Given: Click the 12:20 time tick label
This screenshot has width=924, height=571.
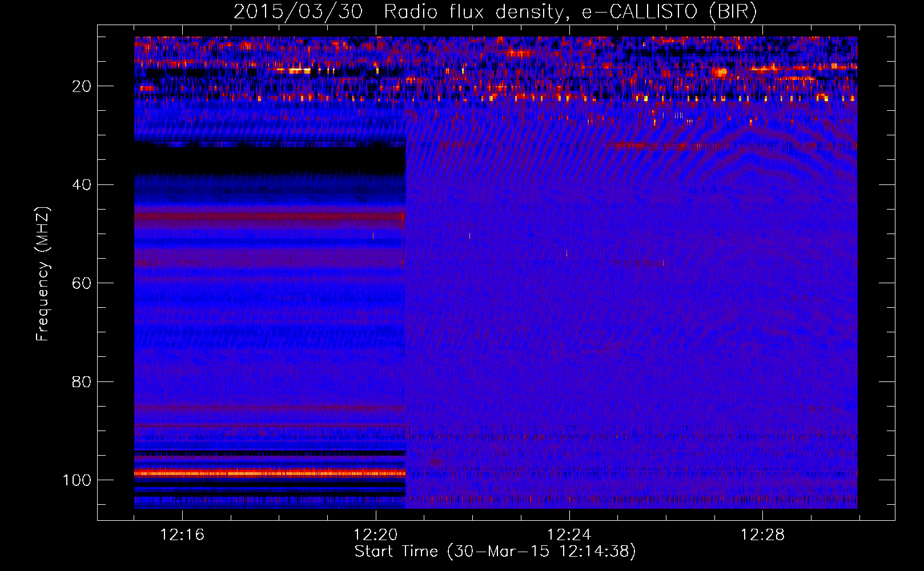Looking at the screenshot, I should (375, 535).
